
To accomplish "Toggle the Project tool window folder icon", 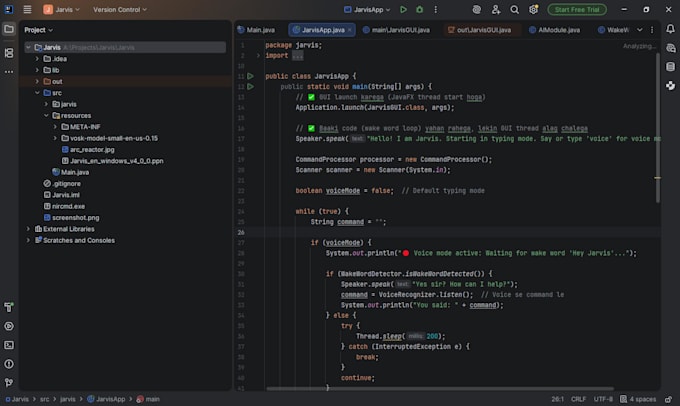I will [x=9, y=29].
